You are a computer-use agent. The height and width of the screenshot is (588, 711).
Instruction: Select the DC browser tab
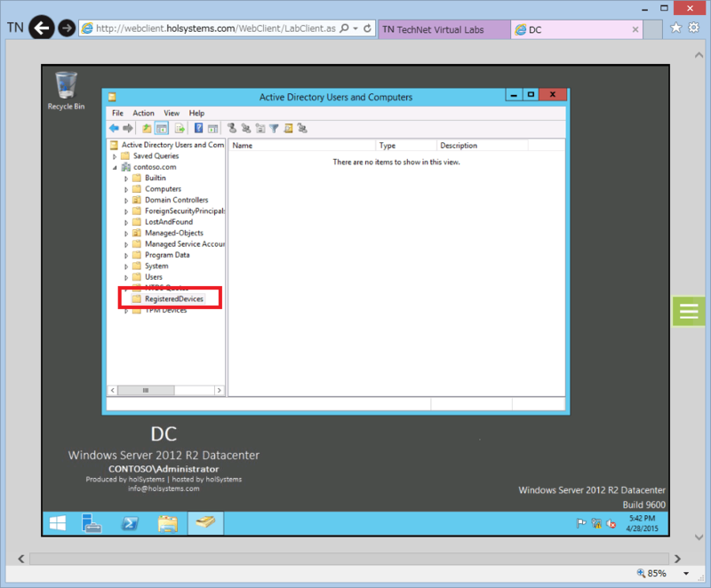click(571, 29)
